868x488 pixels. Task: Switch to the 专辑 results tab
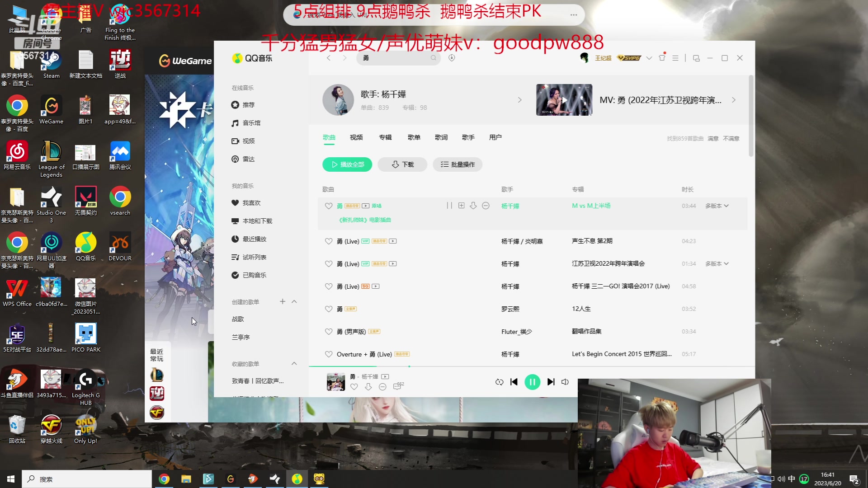(x=385, y=137)
